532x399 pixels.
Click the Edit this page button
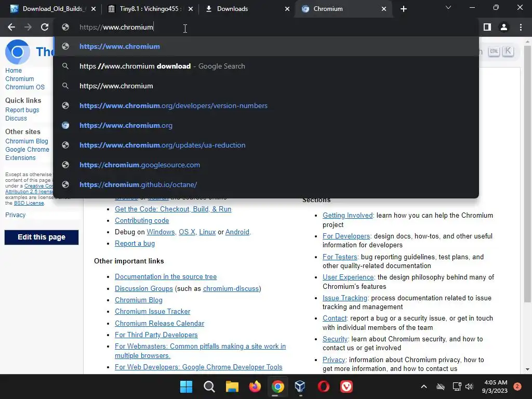[42, 237]
